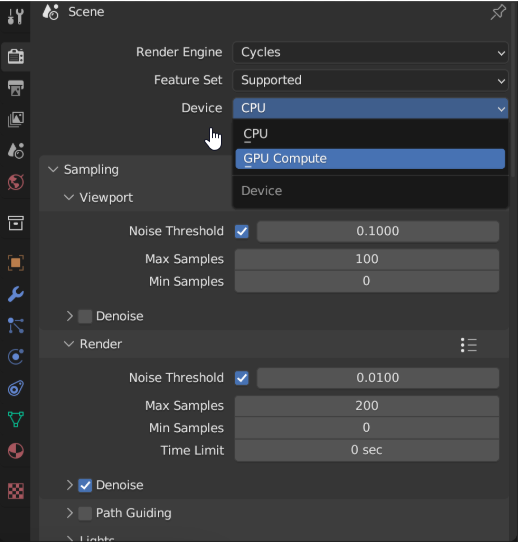Select GPU Compute in the Device list

tap(370, 159)
